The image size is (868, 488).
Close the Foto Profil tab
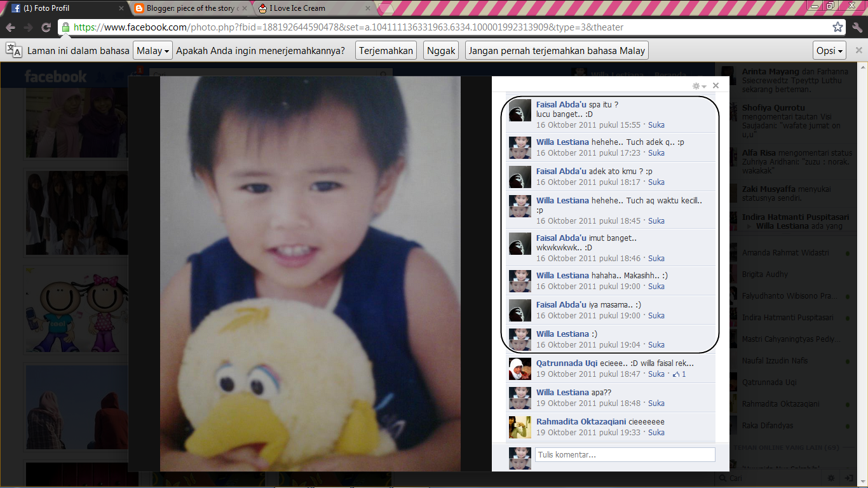[x=120, y=8]
